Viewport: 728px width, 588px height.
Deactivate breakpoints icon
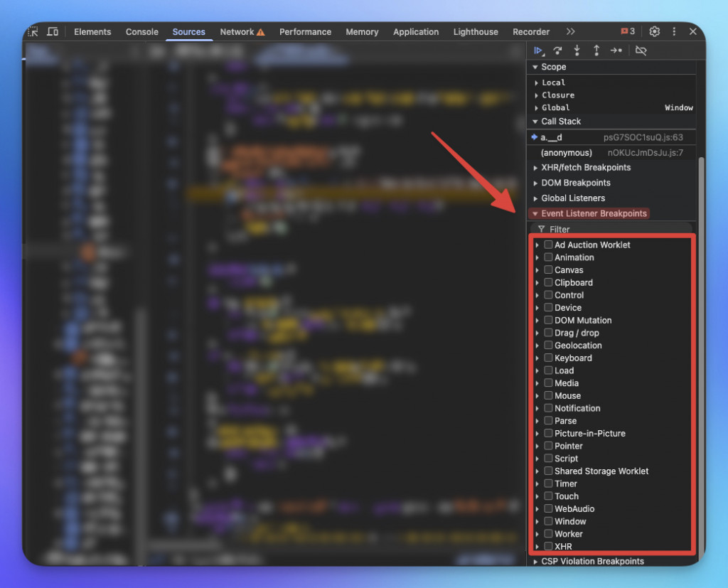coord(641,50)
